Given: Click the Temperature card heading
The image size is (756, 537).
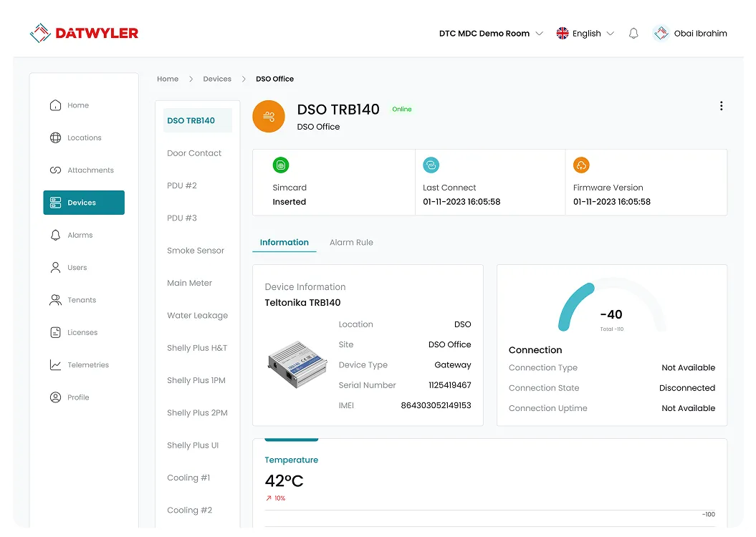Looking at the screenshot, I should pos(291,460).
